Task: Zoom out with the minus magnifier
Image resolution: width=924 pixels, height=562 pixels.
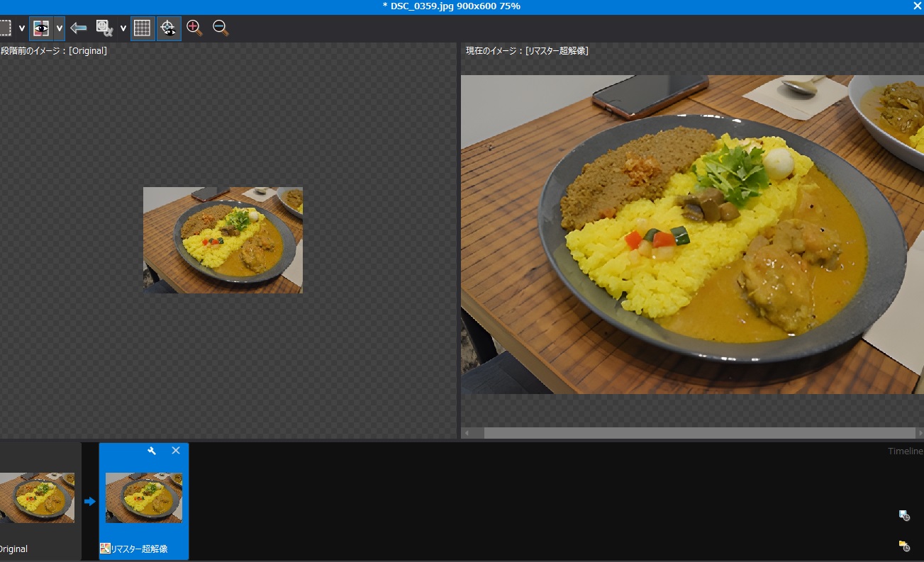Action: click(x=221, y=28)
